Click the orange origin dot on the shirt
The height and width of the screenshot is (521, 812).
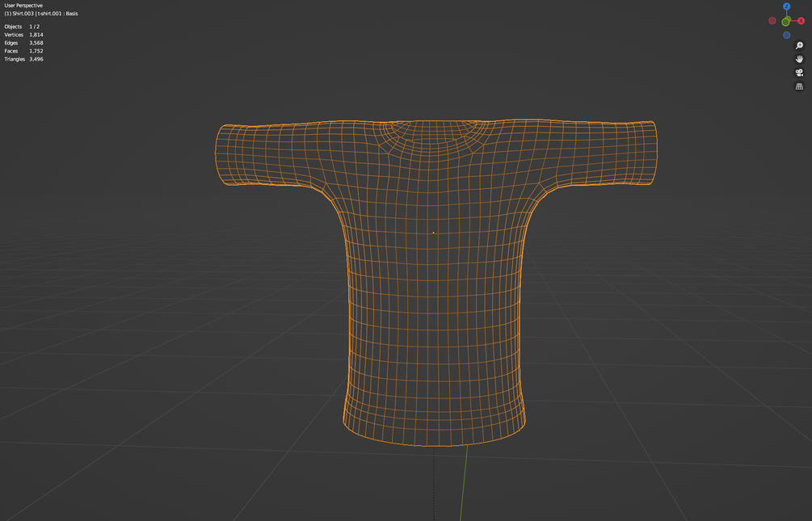(433, 233)
